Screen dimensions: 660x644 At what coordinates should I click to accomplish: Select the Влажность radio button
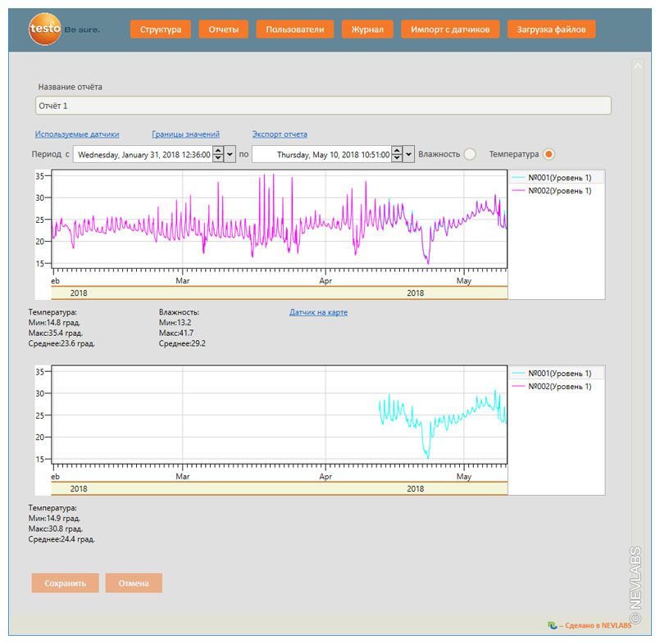[470, 154]
